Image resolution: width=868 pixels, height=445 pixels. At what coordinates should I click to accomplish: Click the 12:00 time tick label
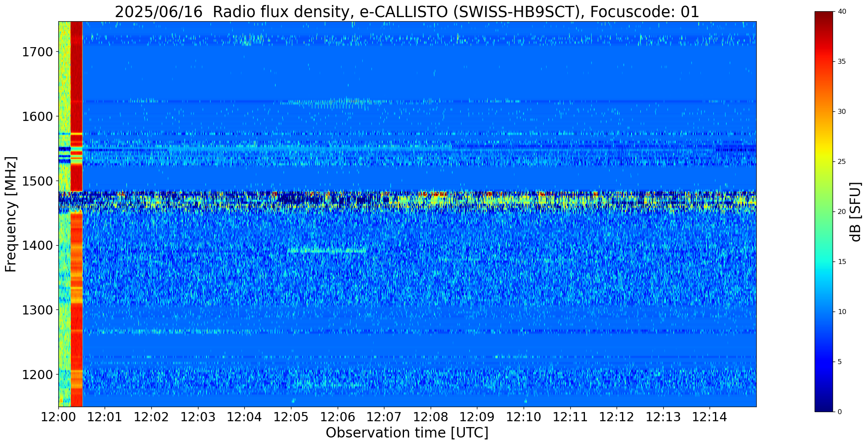click(x=58, y=417)
